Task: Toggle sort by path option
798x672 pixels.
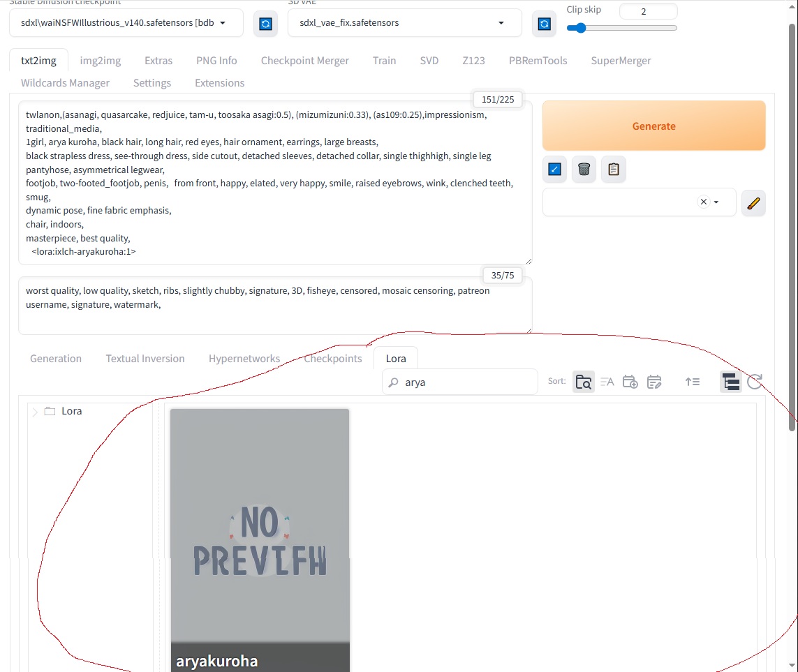Action: click(x=583, y=382)
